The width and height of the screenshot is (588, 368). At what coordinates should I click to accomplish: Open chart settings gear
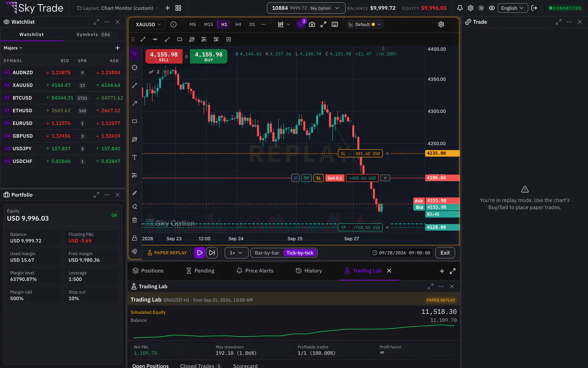pos(441,24)
